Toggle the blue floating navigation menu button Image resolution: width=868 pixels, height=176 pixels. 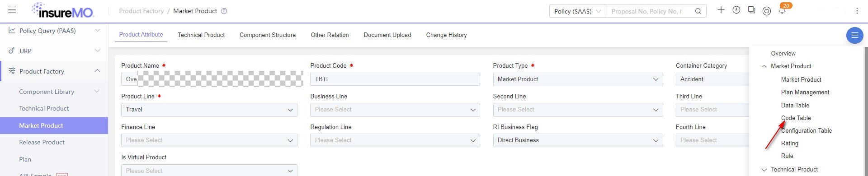pos(854,35)
